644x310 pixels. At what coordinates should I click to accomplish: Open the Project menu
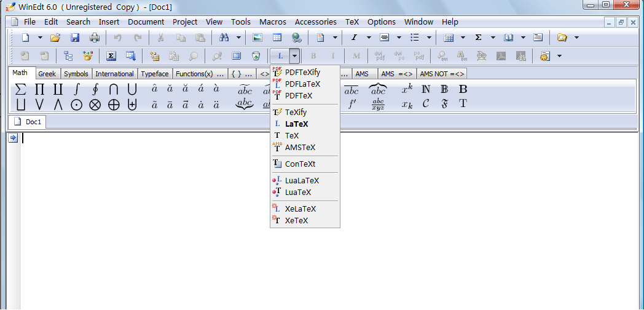[185, 22]
